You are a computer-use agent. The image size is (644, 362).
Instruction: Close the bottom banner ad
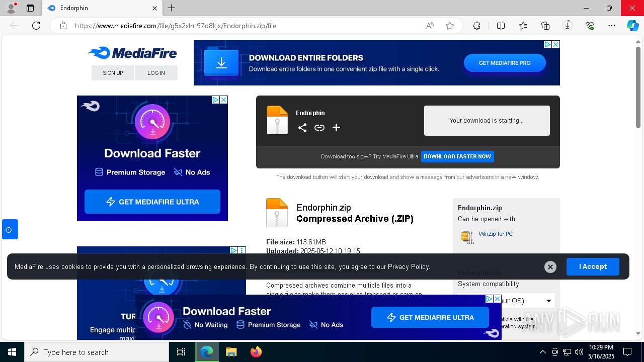(x=497, y=299)
